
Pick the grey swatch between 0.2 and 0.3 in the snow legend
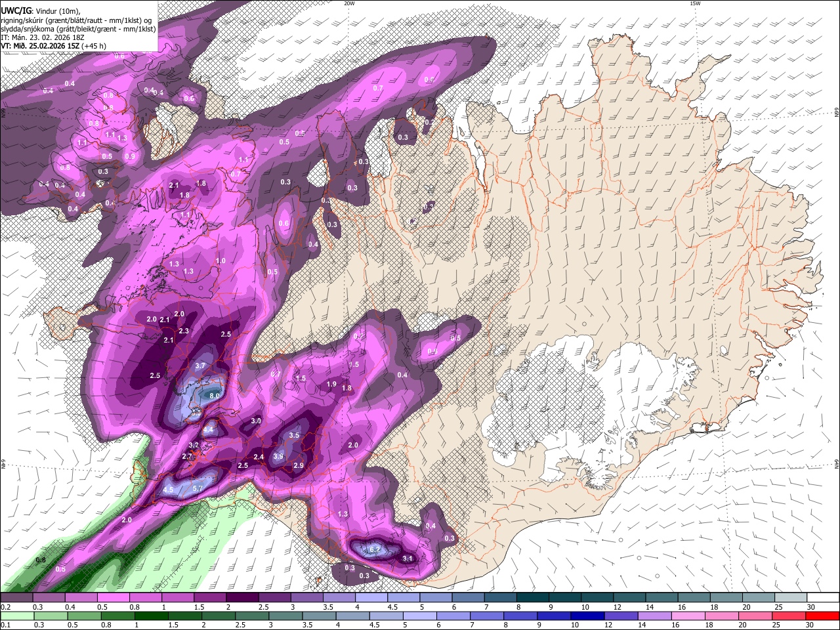[16, 598]
